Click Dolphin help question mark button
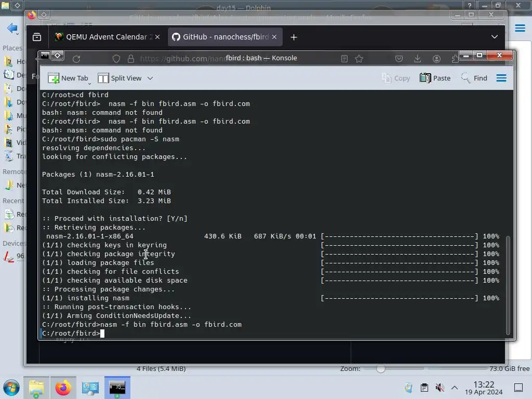 pos(470,5)
